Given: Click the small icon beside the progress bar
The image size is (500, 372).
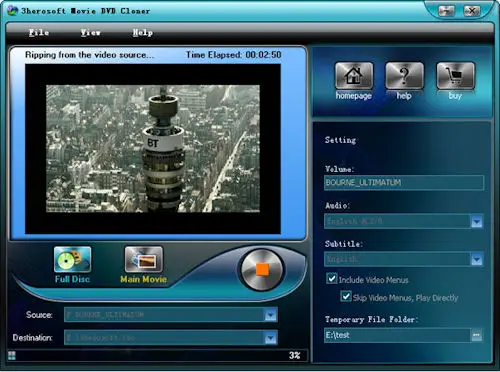Looking at the screenshot, I should click(12, 355).
